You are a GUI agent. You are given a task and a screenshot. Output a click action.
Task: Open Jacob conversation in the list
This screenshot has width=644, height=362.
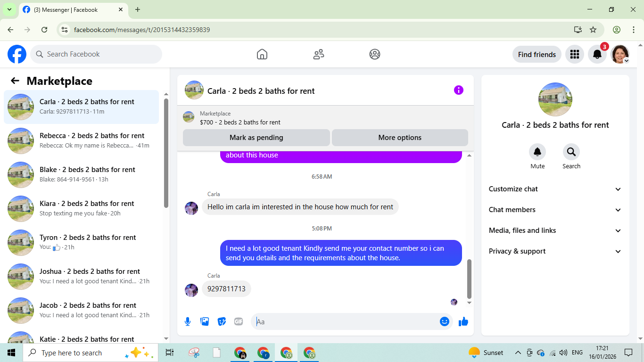click(x=81, y=311)
